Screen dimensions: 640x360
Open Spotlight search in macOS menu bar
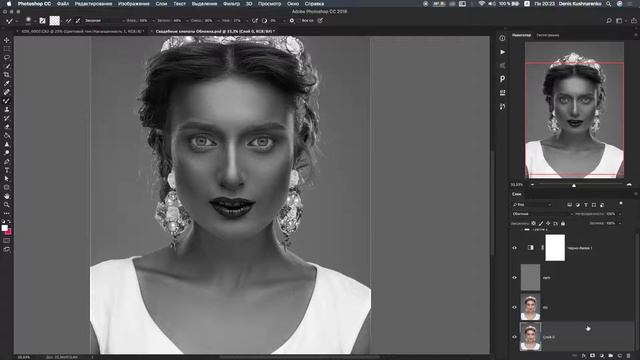pyautogui.click(x=609, y=4)
